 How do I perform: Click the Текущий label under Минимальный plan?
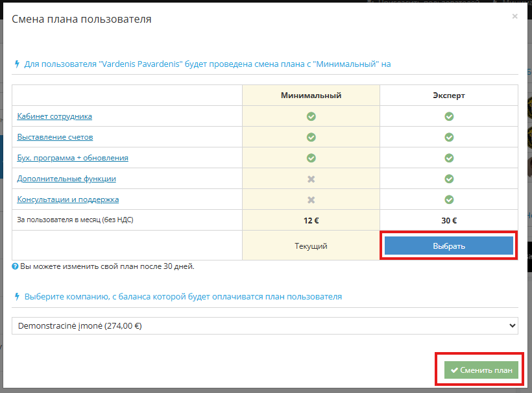tap(311, 246)
